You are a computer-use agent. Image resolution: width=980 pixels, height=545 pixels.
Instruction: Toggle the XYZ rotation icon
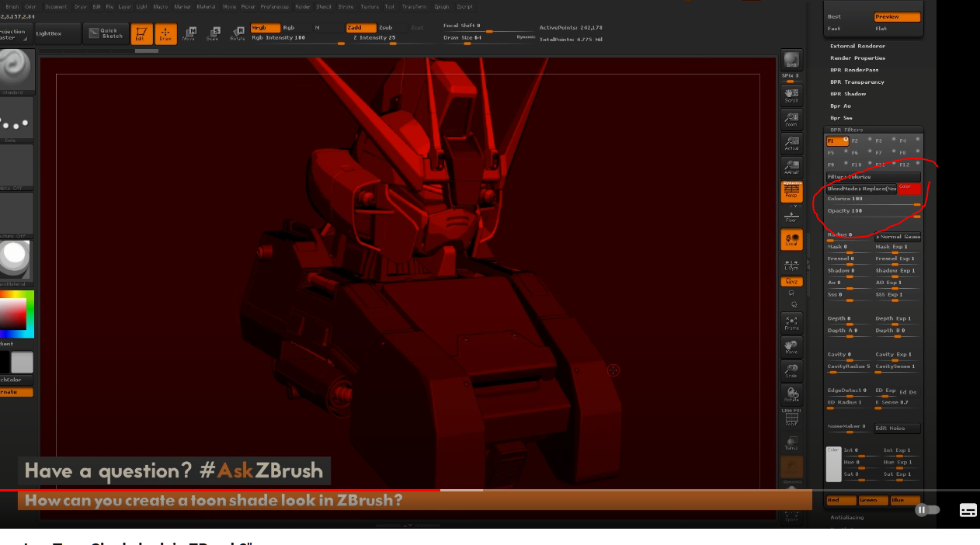[x=791, y=282]
